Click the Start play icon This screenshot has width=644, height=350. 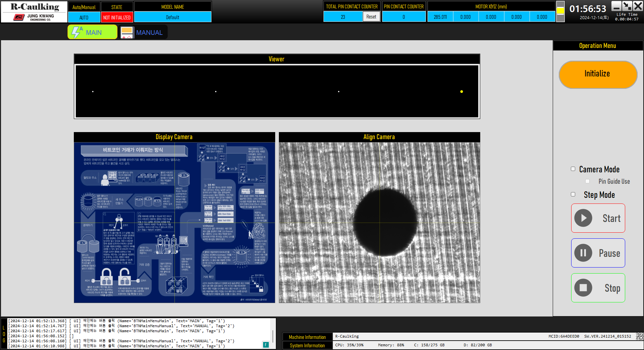point(583,218)
